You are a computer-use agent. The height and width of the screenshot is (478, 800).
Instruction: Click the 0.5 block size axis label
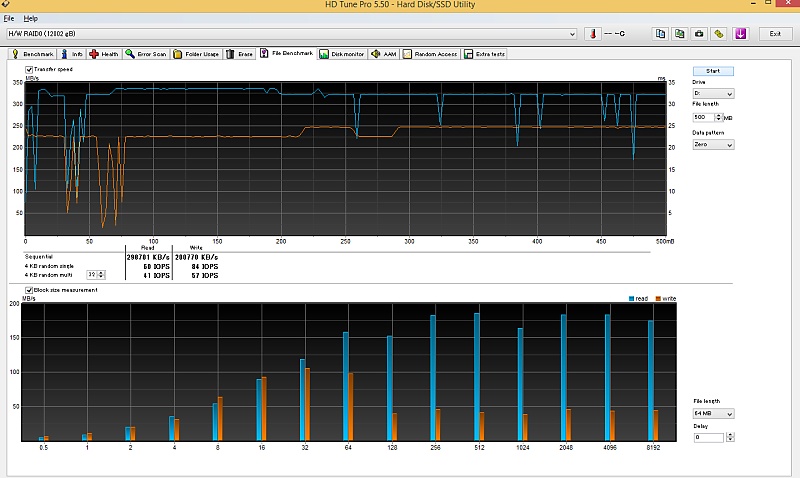pos(43,447)
